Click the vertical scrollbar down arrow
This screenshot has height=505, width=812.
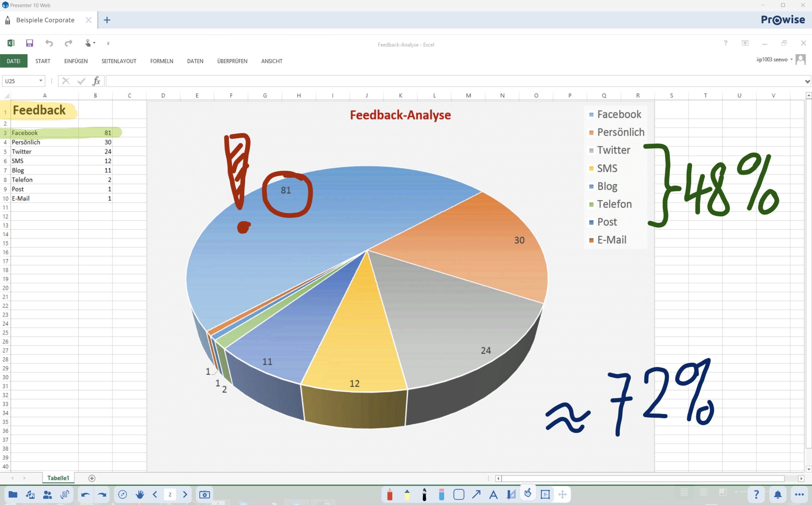click(808, 469)
